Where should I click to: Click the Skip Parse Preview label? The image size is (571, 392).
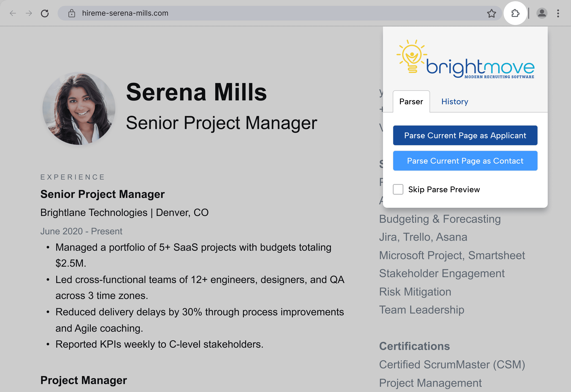point(444,190)
